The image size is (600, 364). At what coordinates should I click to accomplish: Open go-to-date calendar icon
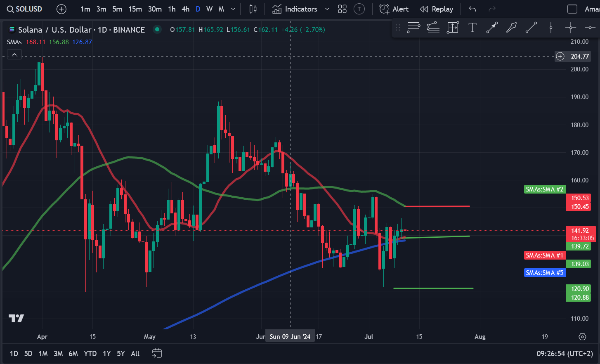(157, 353)
